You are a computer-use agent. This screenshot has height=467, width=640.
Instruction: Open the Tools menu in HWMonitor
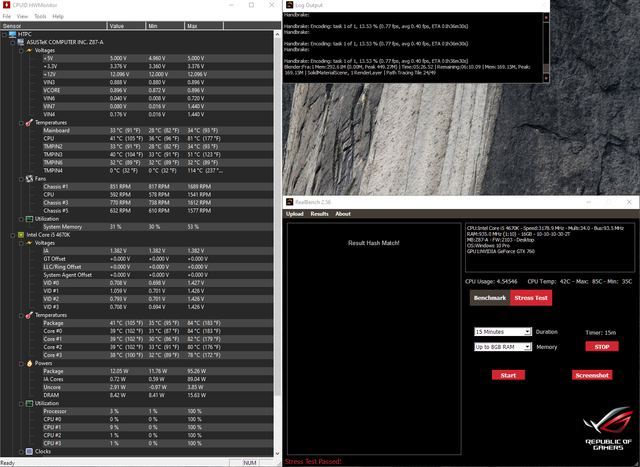click(x=40, y=16)
